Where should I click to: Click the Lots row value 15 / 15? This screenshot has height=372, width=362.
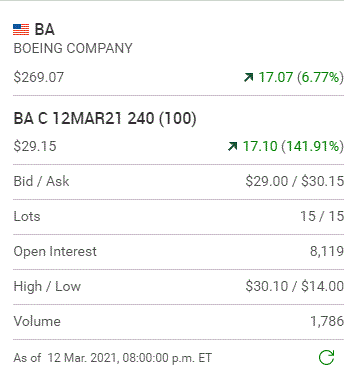322,216
